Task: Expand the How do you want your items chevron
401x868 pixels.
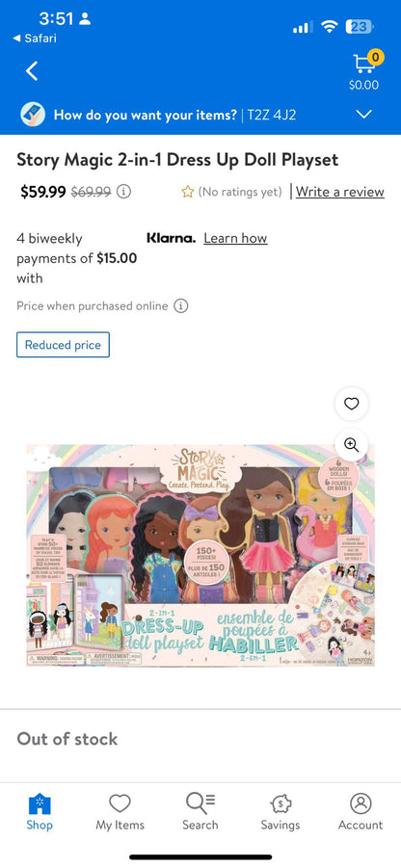Action: (364, 115)
